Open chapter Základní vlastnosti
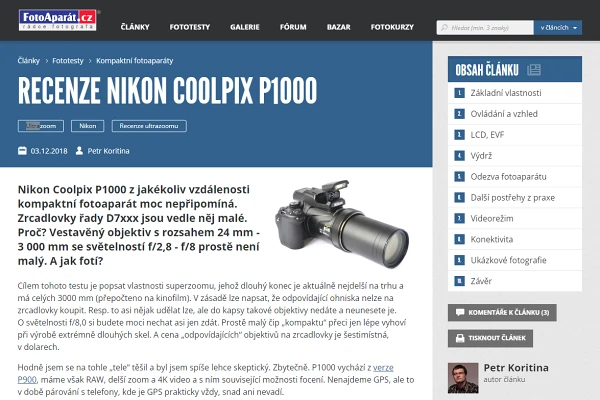Screen dimensions: 600x400 click(x=515, y=93)
